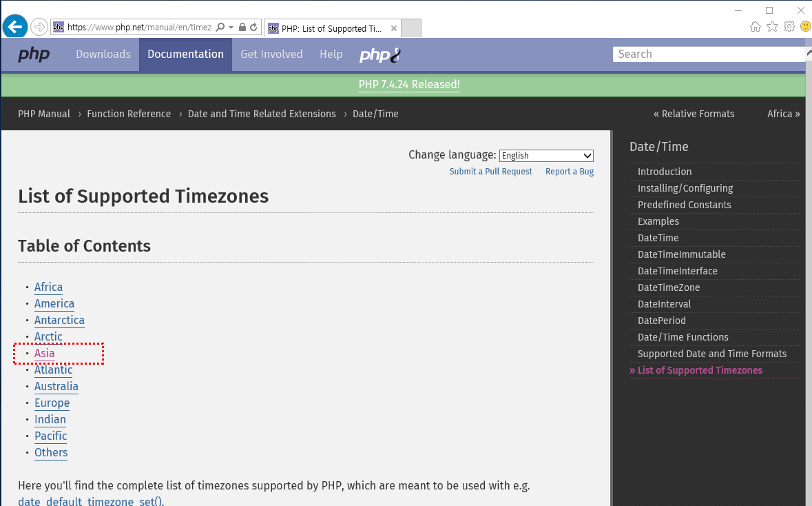812x506 pixels.
Task: Go to PHP Manual breadcrumb
Action: coord(44,114)
